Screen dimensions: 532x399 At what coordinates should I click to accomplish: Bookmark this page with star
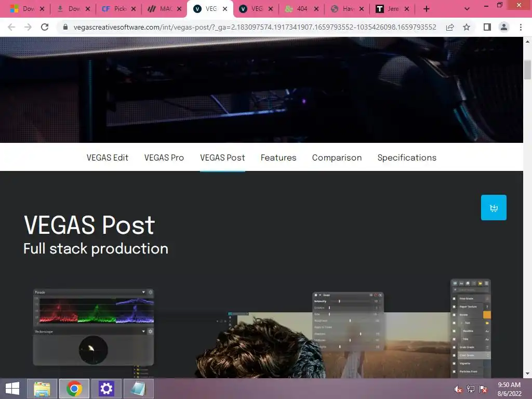pyautogui.click(x=467, y=27)
